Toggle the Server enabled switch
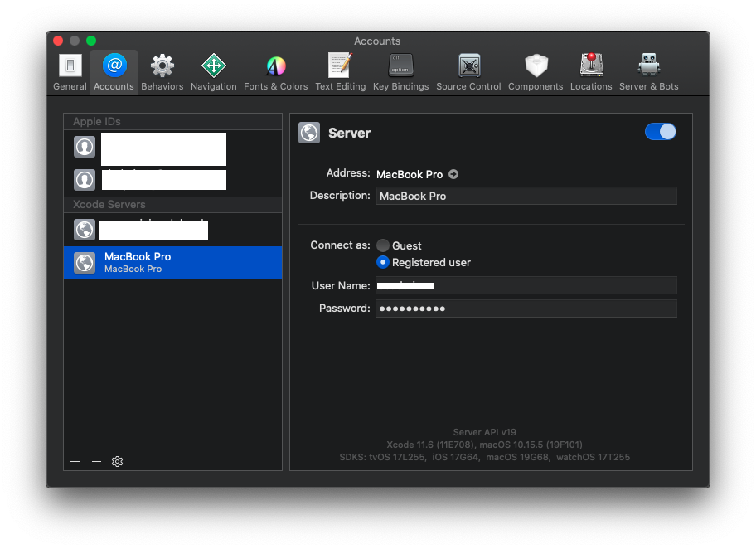Screen dimensions: 756x549 pos(660,132)
